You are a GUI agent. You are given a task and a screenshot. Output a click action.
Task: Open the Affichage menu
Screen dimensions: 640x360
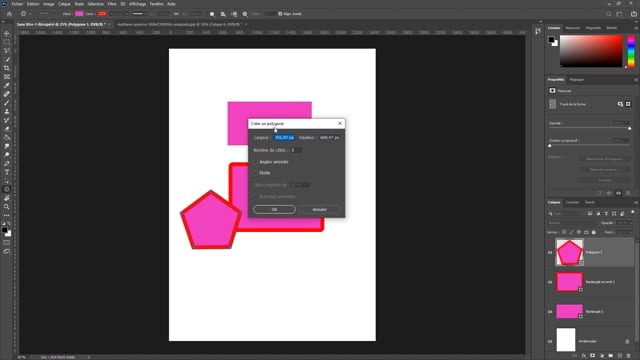pos(138,4)
